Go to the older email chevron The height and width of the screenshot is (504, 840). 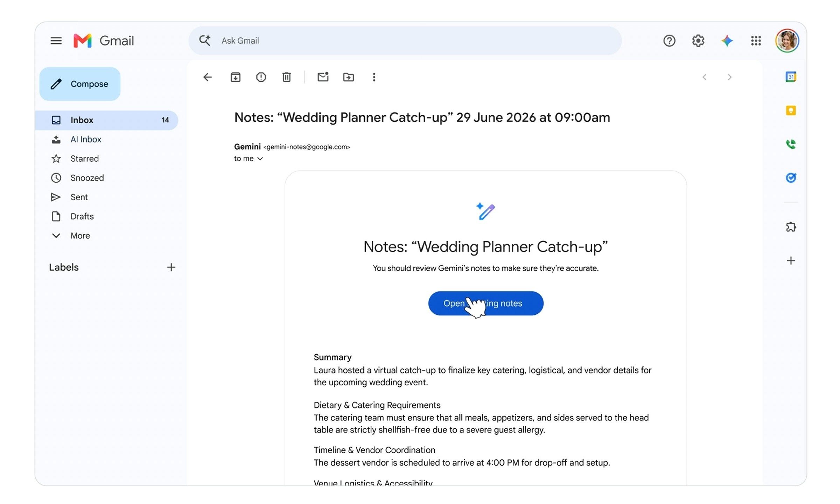729,77
